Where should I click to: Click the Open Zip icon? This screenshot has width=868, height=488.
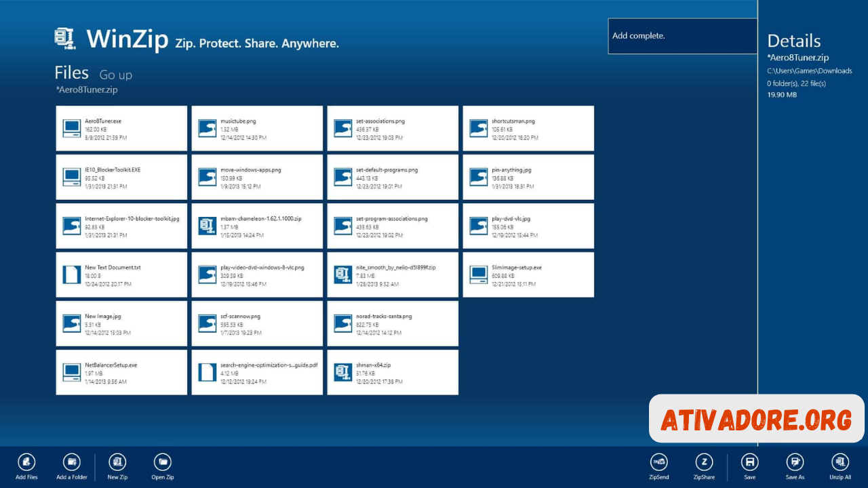pos(162,462)
